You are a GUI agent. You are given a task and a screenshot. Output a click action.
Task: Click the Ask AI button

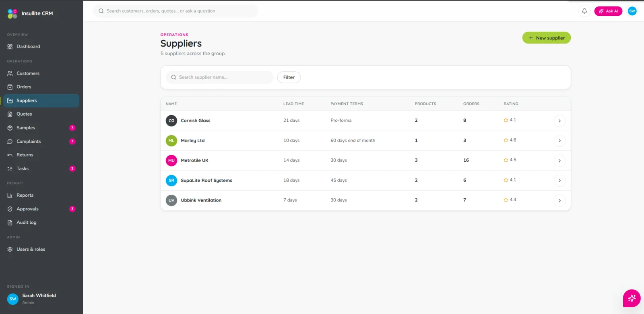(608, 11)
